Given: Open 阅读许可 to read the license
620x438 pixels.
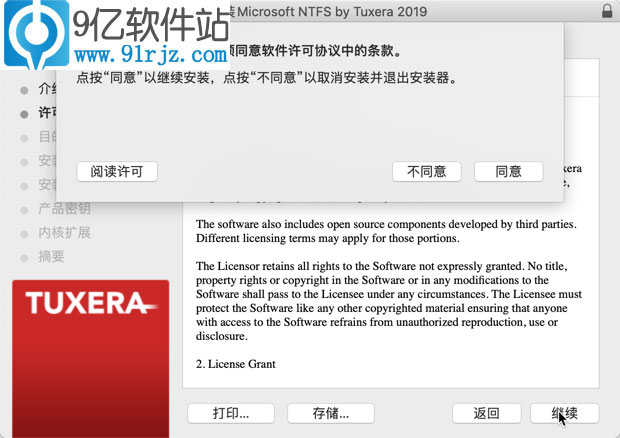Looking at the screenshot, I should [x=117, y=172].
